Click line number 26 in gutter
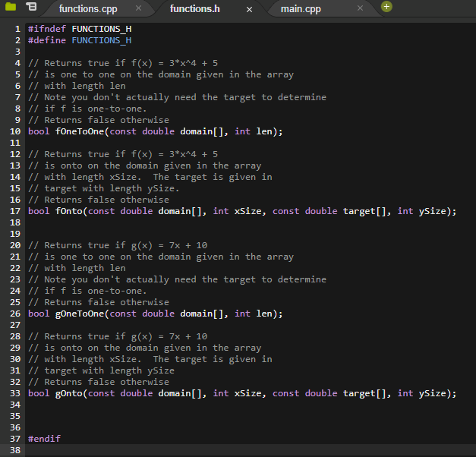 15,314
